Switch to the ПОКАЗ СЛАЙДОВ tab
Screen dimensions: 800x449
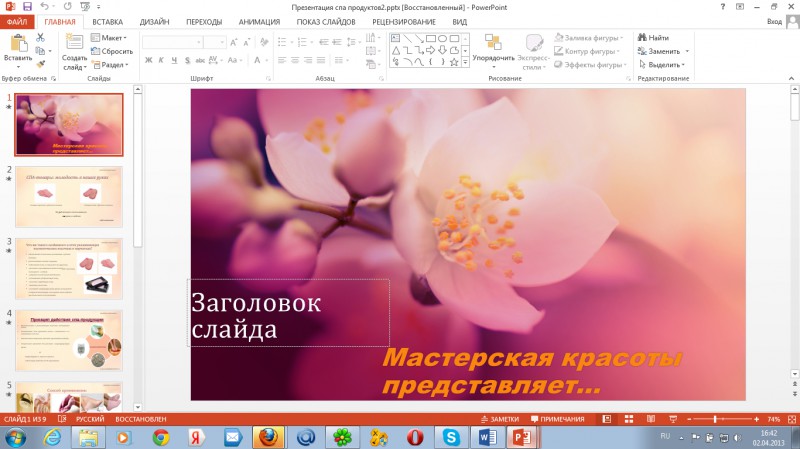326,22
